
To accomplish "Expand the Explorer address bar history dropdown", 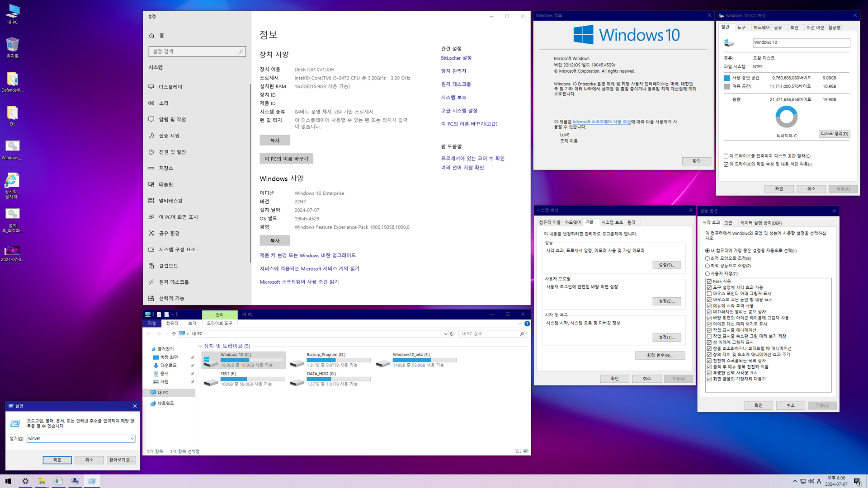I will click(445, 334).
